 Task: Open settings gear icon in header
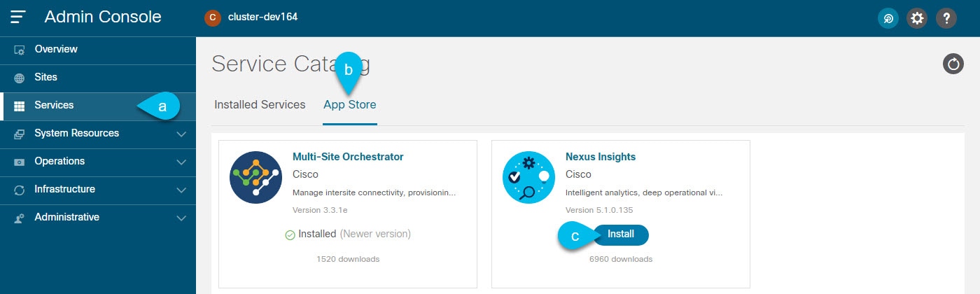pos(917,18)
